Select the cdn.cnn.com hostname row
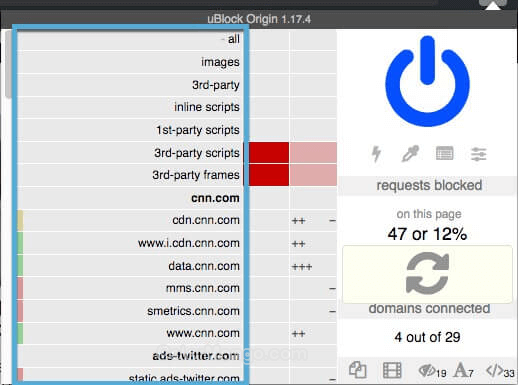Screen dimensions: 518x385 point(129,220)
